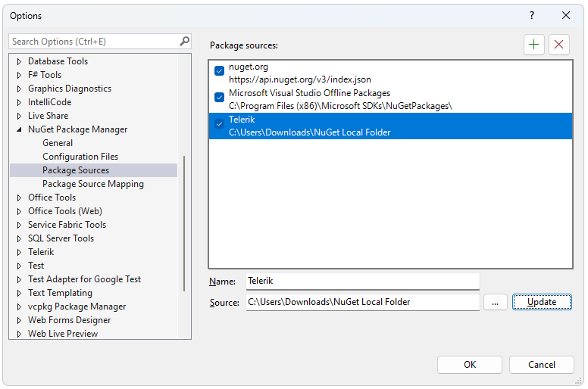Select the vcpkg Package Manager label
The image size is (588, 389).
click(77, 307)
